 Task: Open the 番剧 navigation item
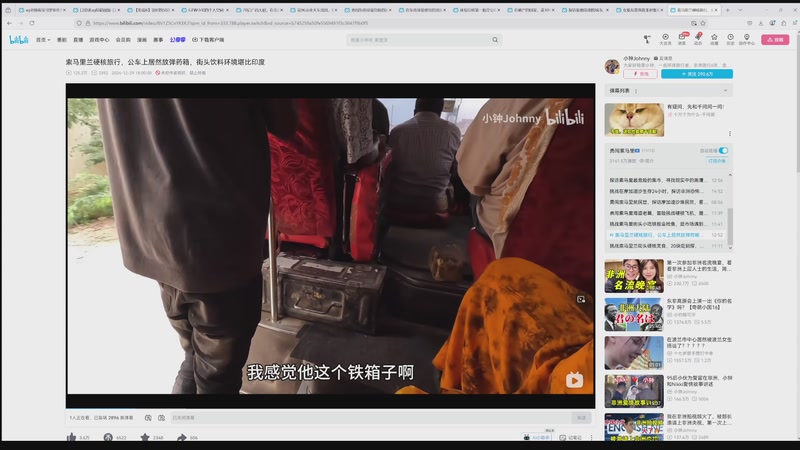[62, 40]
